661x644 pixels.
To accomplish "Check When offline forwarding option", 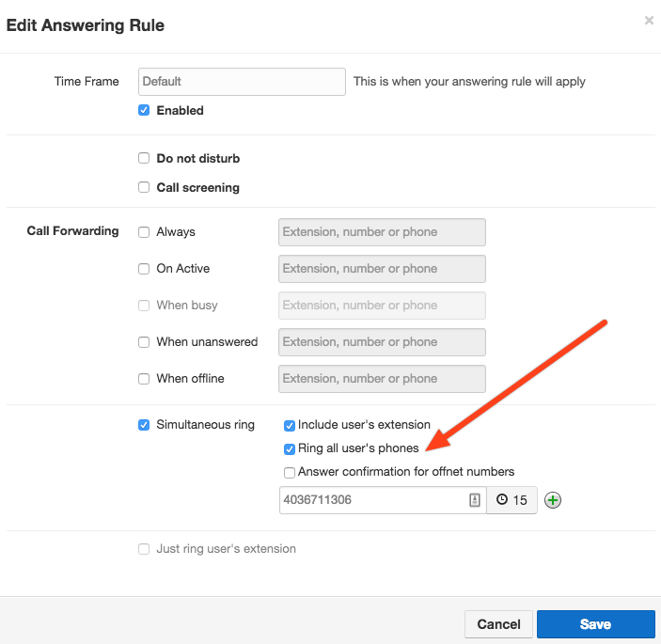I will coord(144,378).
